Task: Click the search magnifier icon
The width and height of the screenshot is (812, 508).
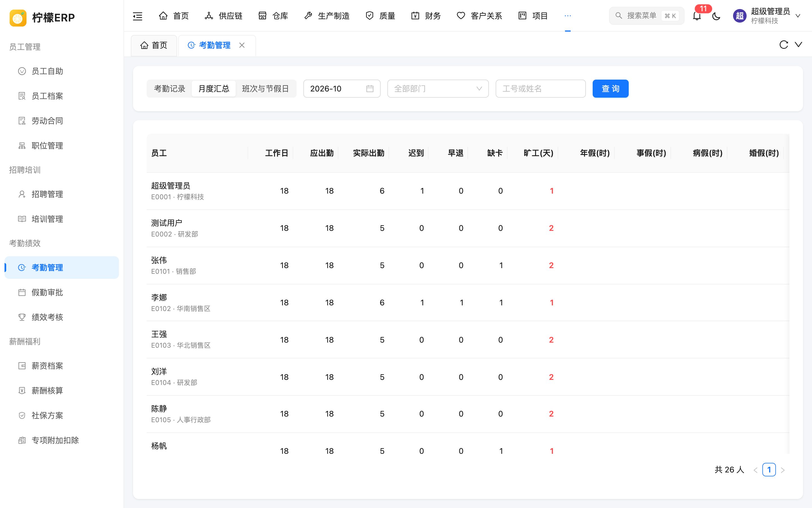Action: [x=618, y=16]
